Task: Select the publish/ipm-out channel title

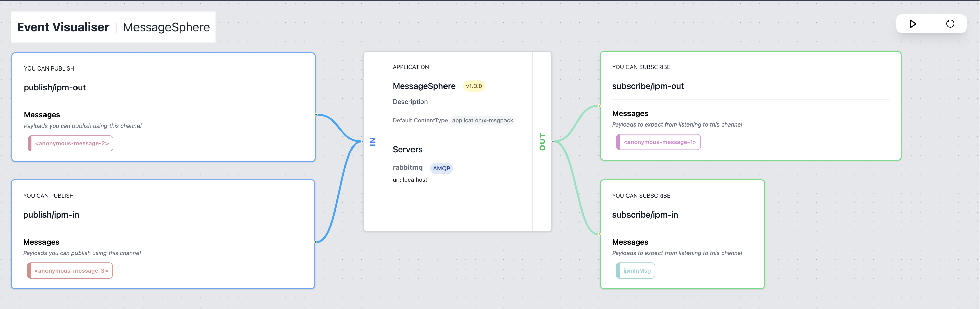Action: tap(55, 88)
